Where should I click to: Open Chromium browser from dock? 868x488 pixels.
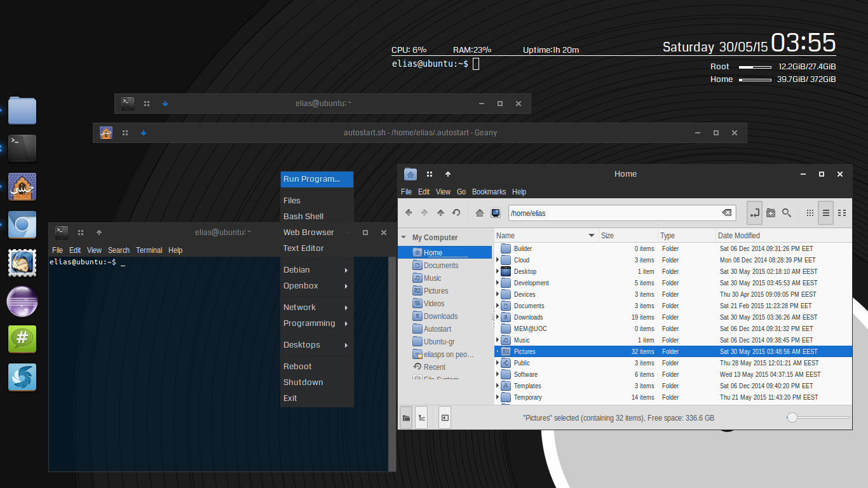coord(22,225)
